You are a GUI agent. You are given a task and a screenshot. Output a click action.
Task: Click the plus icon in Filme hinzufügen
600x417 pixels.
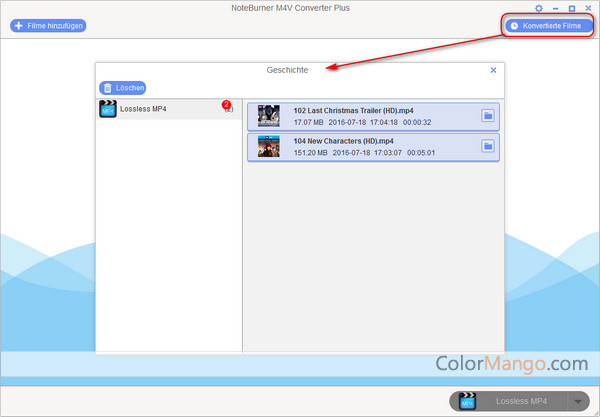(x=18, y=26)
